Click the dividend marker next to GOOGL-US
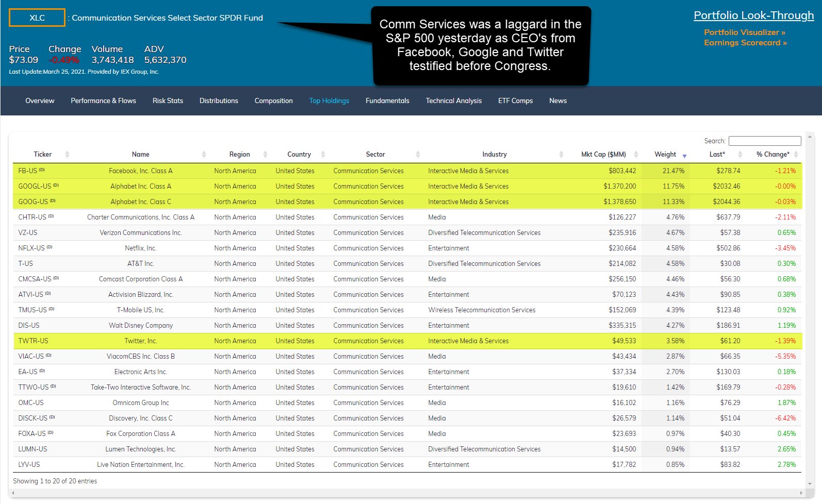Image resolution: width=822 pixels, height=504 pixels. click(56, 185)
